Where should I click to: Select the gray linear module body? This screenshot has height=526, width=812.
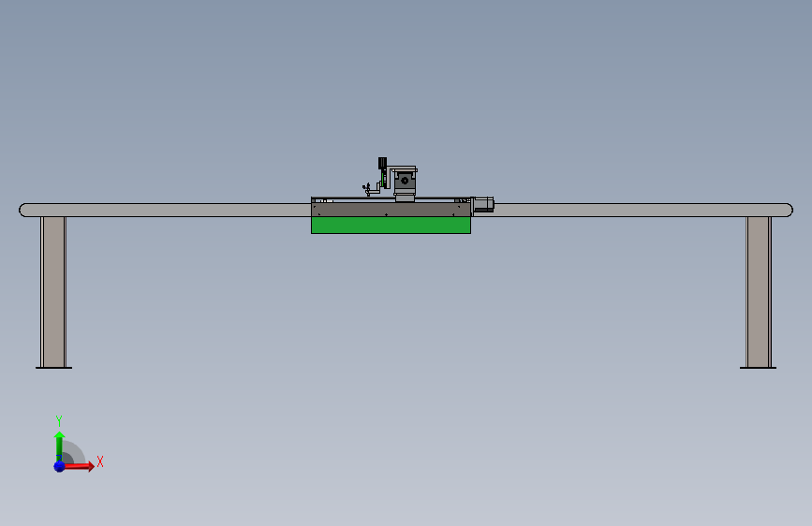(391, 210)
